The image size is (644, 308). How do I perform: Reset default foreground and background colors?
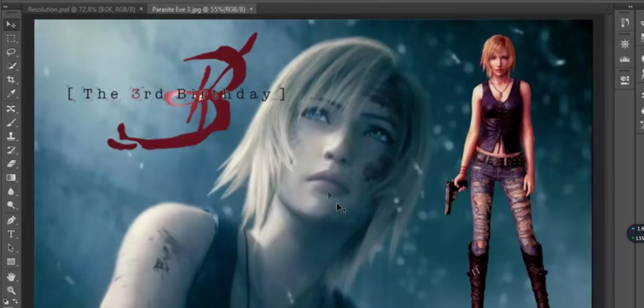point(7,302)
